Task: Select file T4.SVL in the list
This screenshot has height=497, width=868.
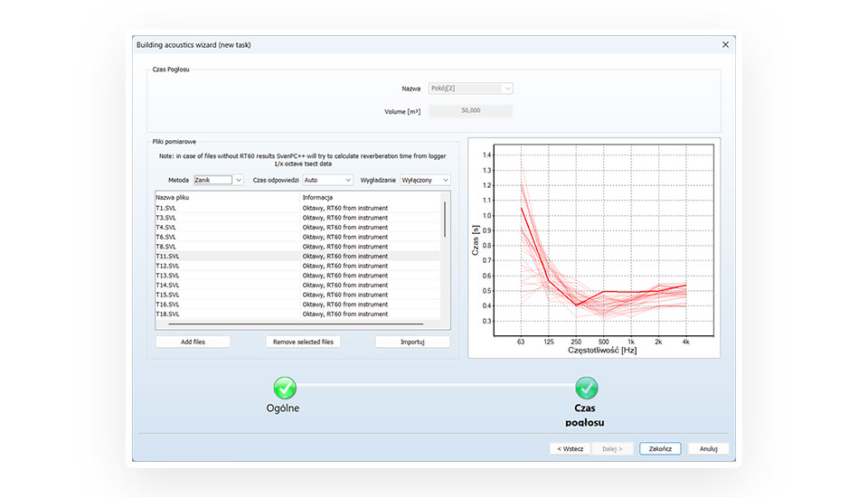Action: click(x=297, y=228)
